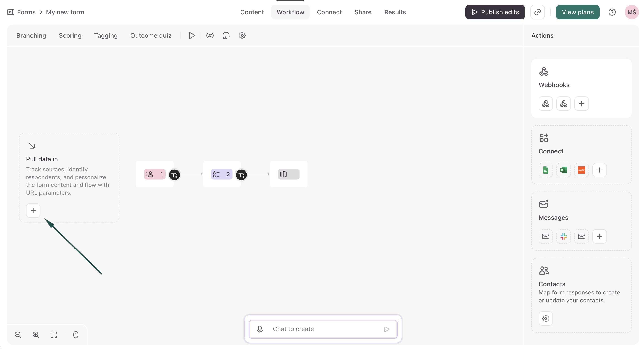Toggle the mouse navigation mode icon

[x=76, y=334]
